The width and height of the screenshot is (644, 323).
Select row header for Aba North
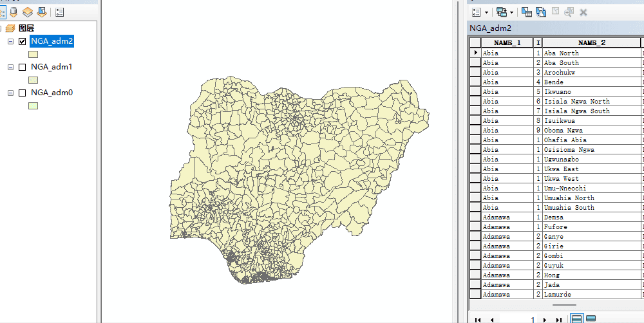[x=476, y=53]
